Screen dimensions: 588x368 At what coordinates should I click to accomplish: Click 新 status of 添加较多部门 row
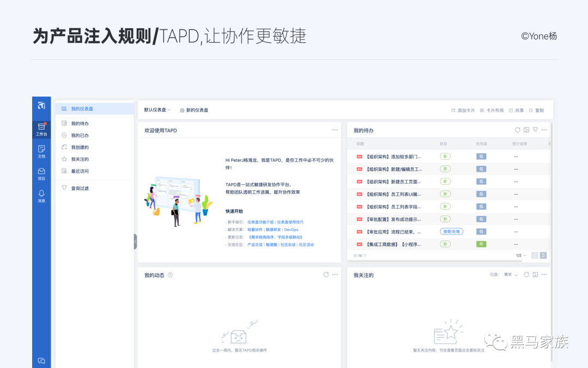coord(445,156)
